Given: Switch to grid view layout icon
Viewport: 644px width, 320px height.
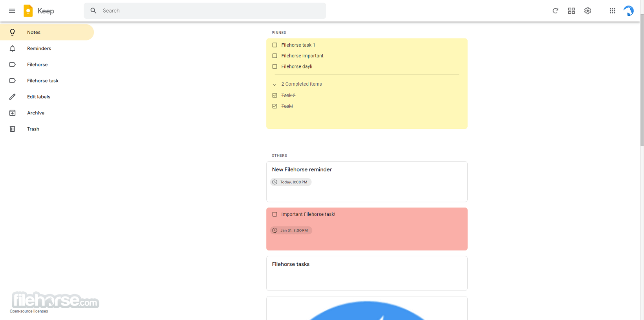Looking at the screenshot, I should [571, 11].
